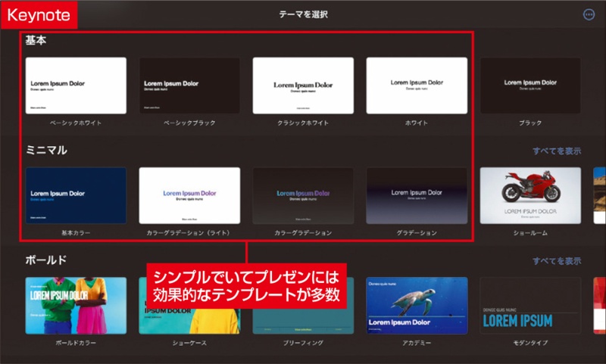Click the モダンタイプ label text
The height and width of the screenshot is (364, 606).
[x=530, y=342]
